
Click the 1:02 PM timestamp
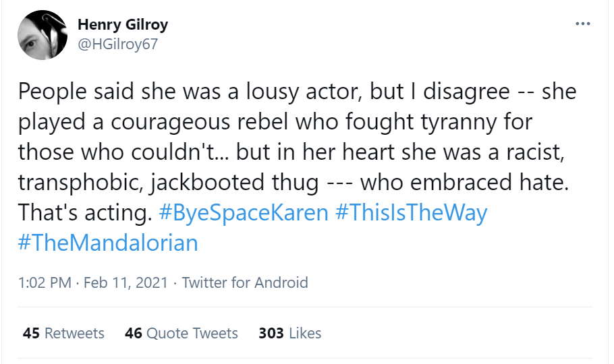(x=45, y=282)
